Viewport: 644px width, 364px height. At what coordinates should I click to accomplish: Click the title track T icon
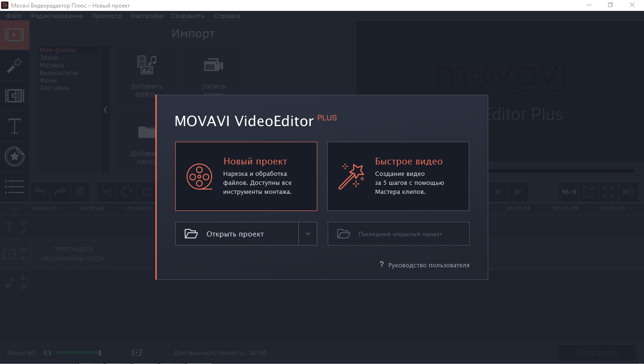(x=9, y=227)
